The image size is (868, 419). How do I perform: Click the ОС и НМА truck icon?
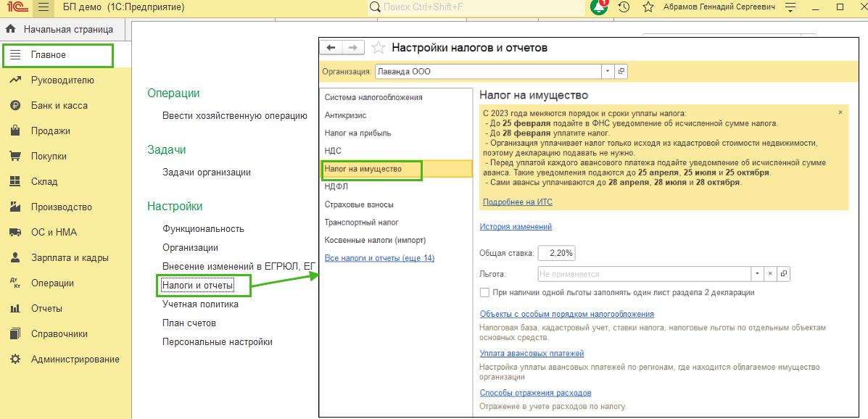(15, 233)
